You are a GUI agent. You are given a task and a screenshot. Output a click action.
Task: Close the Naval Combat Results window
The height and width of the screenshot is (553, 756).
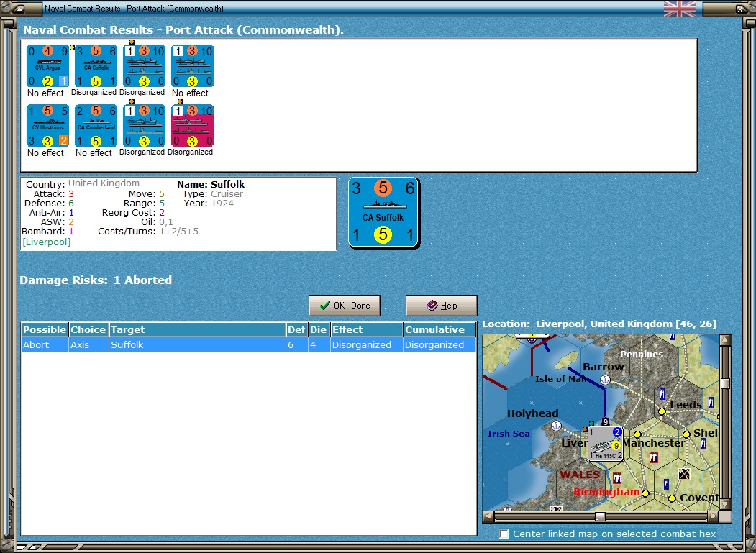[739, 9]
